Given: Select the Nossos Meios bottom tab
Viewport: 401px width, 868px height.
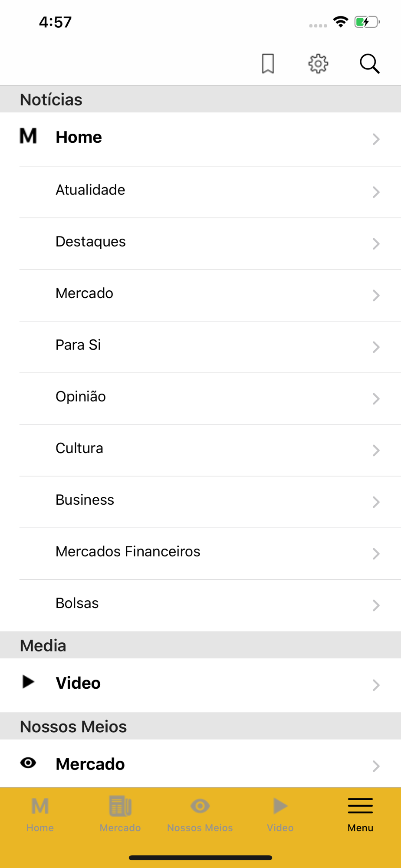Looking at the screenshot, I should (200, 814).
